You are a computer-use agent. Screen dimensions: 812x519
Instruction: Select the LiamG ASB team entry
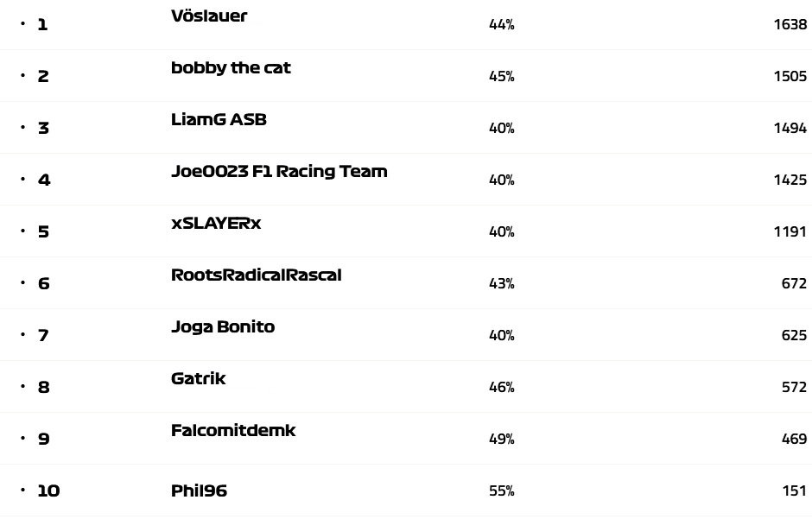[219, 120]
